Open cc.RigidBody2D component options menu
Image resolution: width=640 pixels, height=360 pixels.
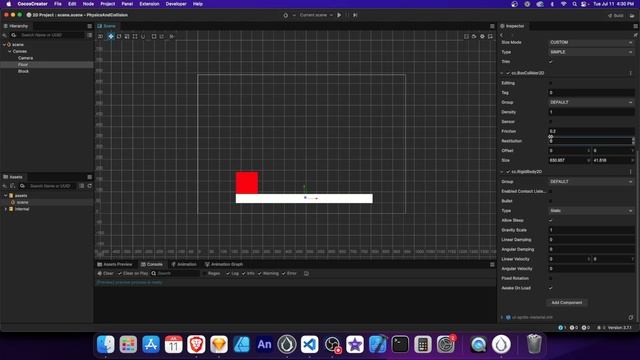pos(631,172)
